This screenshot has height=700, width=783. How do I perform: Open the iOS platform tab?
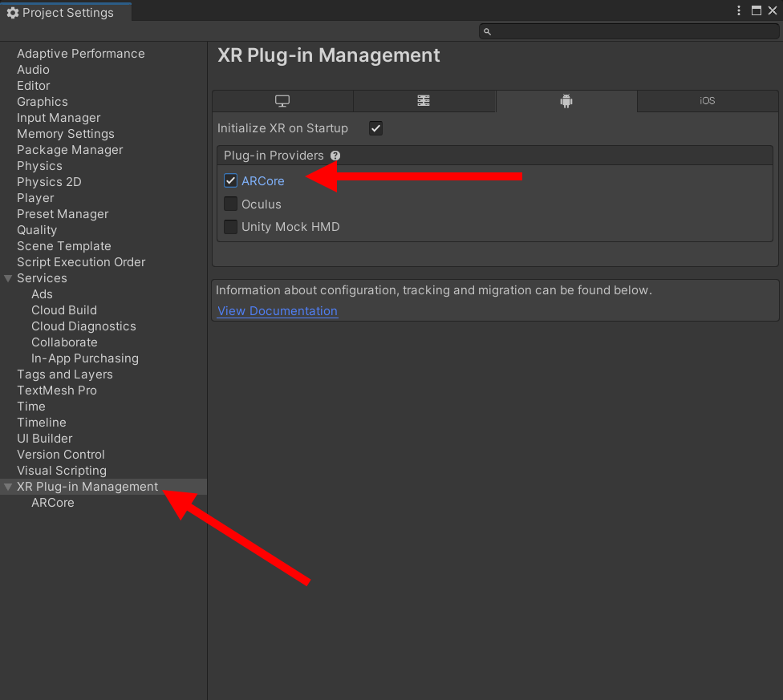click(x=707, y=101)
